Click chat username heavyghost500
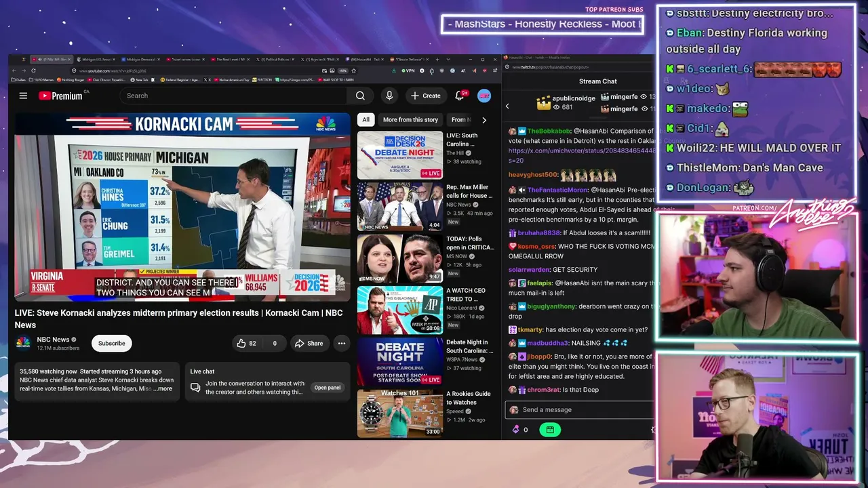Viewport: 868px width, 488px height. pos(533,175)
